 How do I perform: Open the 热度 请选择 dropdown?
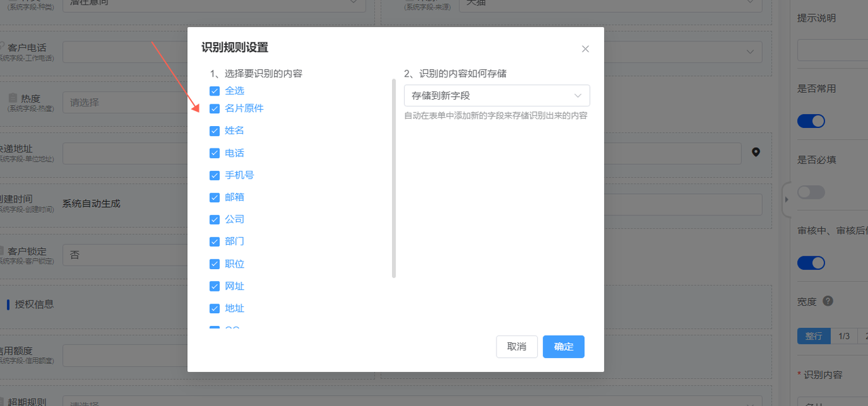tap(125, 102)
